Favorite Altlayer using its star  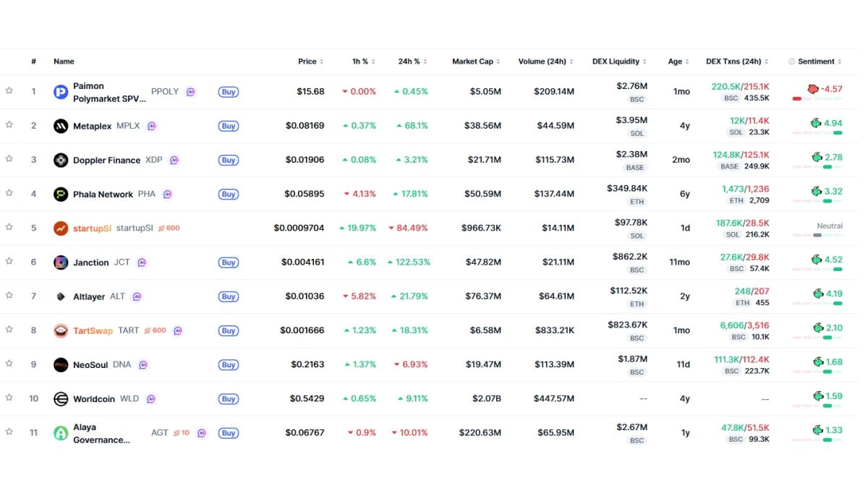coord(9,295)
